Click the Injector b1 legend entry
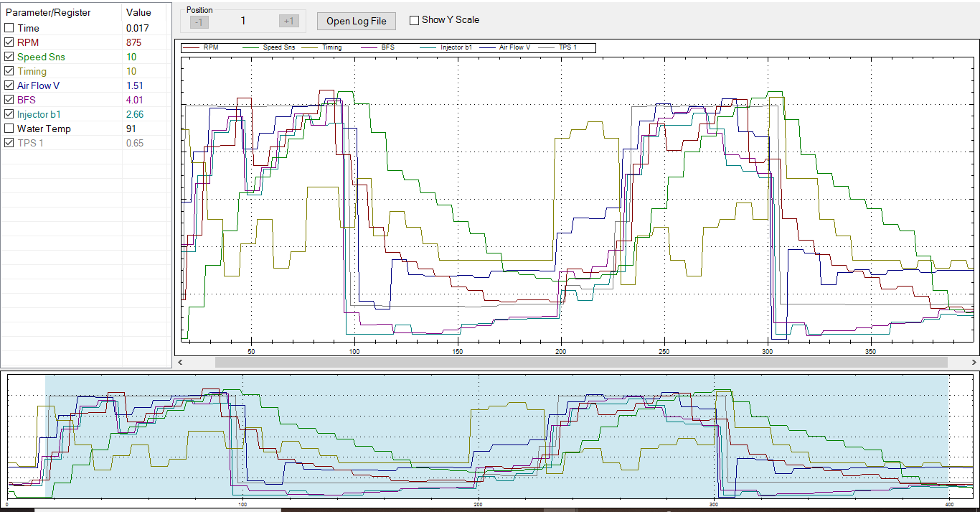Image resolution: width=980 pixels, height=512 pixels. tap(456, 47)
